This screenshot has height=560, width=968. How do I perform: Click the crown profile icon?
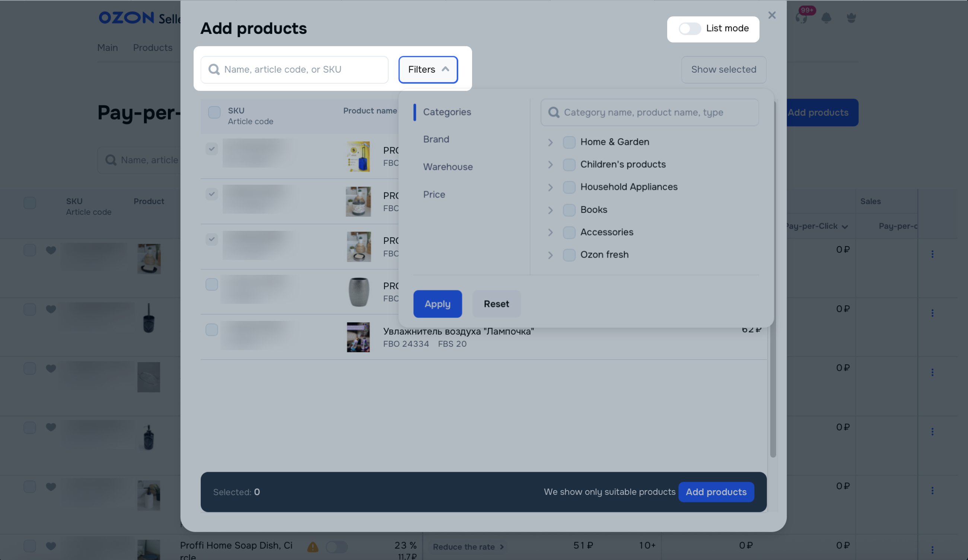point(851,17)
